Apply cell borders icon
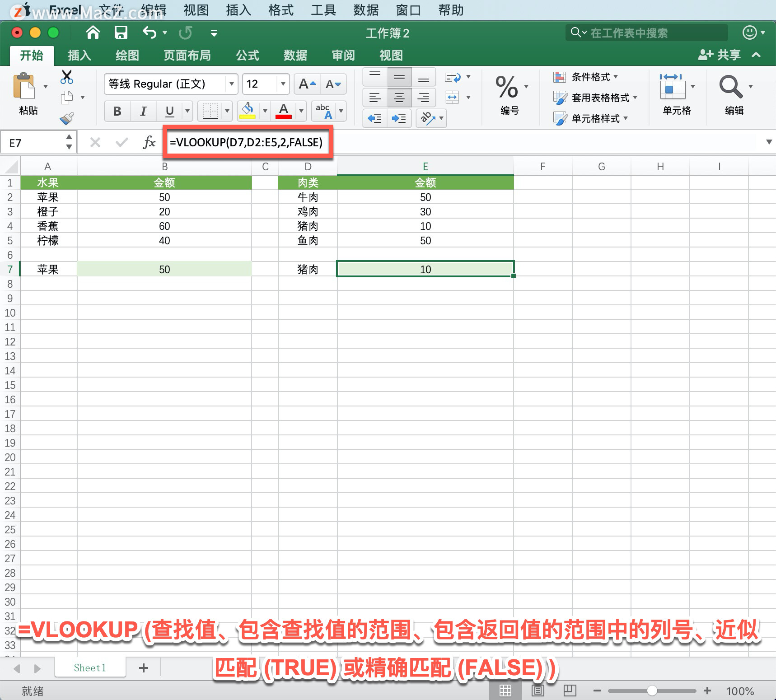The height and width of the screenshot is (700, 776). coord(210,111)
